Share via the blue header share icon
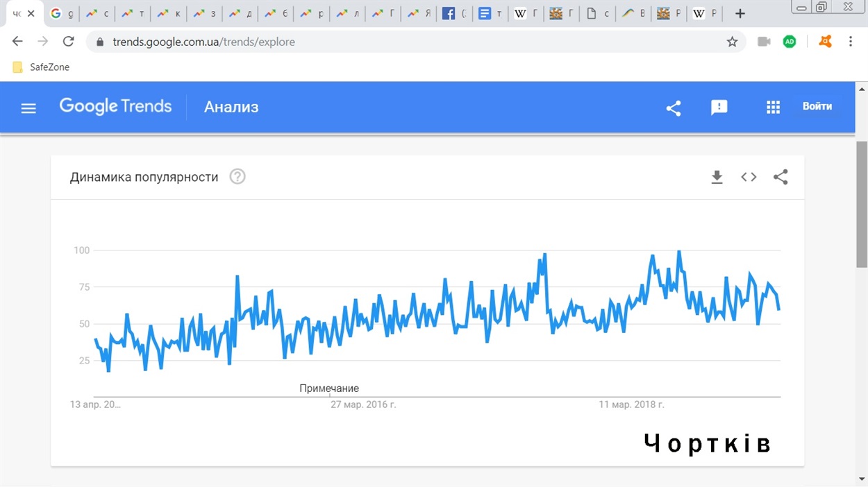Screen dimensions: 868x487 coord(674,108)
